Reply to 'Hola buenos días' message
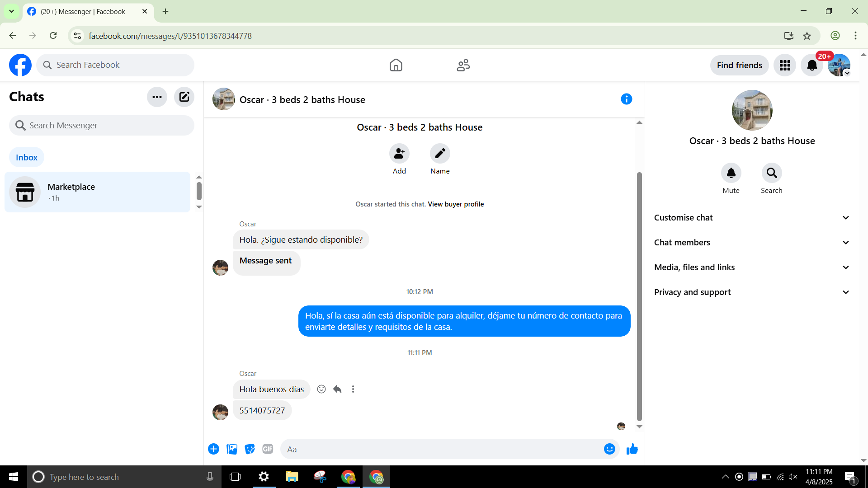The width and height of the screenshot is (868, 488). 337,389
